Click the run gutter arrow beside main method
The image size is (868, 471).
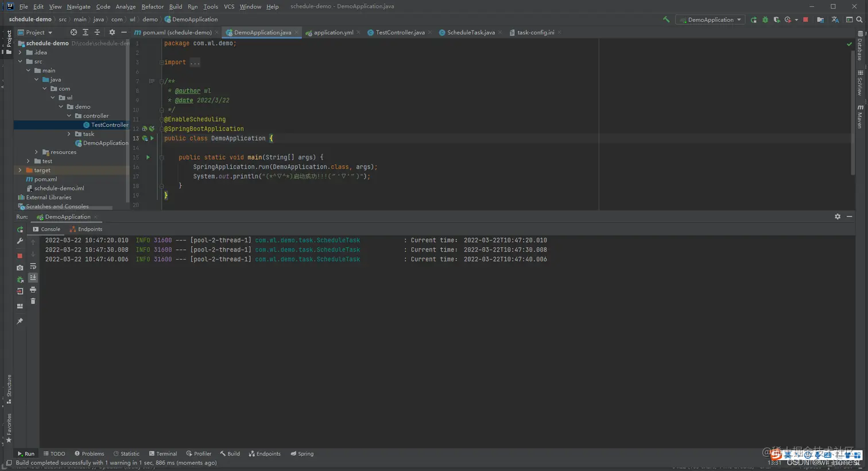click(148, 157)
